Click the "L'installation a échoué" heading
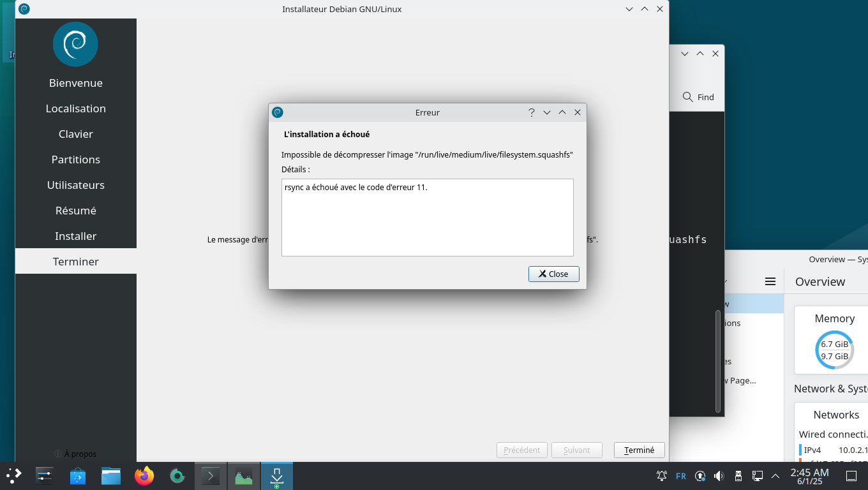 (x=327, y=135)
